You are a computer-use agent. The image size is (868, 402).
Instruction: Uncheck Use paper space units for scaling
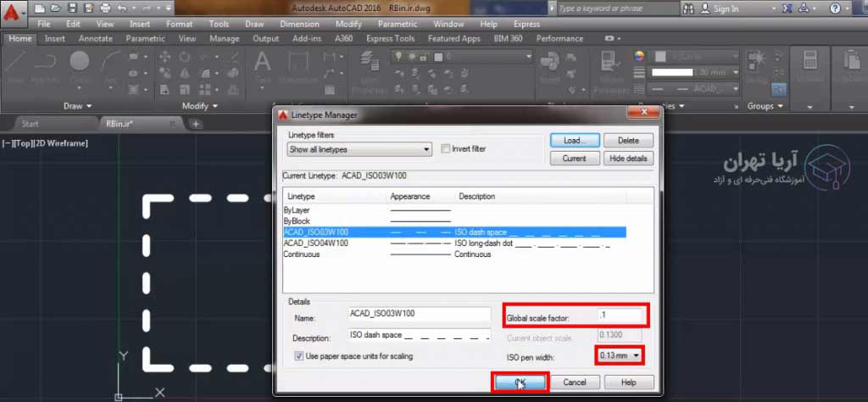[x=299, y=356]
